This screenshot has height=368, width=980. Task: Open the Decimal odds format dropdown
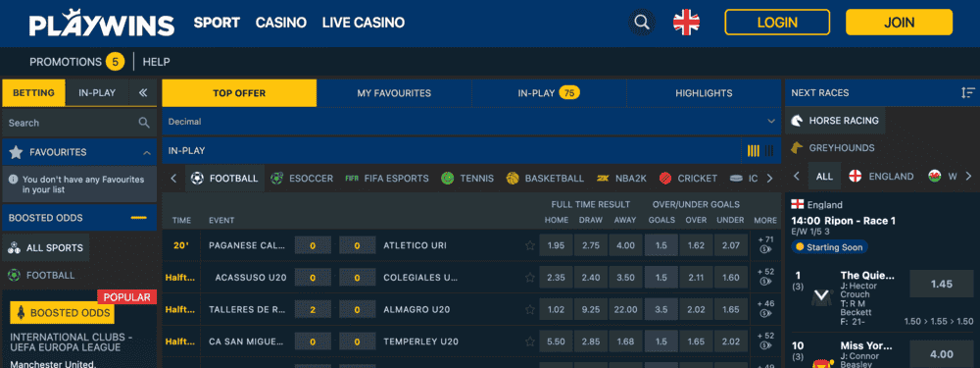pos(471,122)
